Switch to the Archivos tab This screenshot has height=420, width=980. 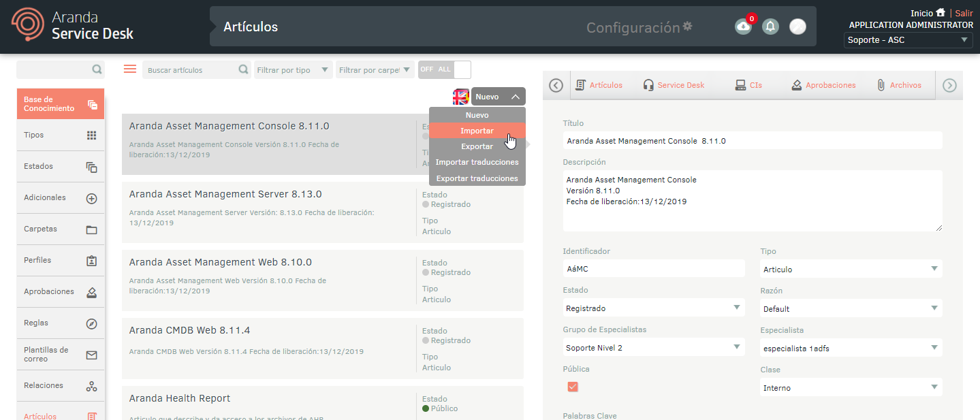pyautogui.click(x=898, y=86)
